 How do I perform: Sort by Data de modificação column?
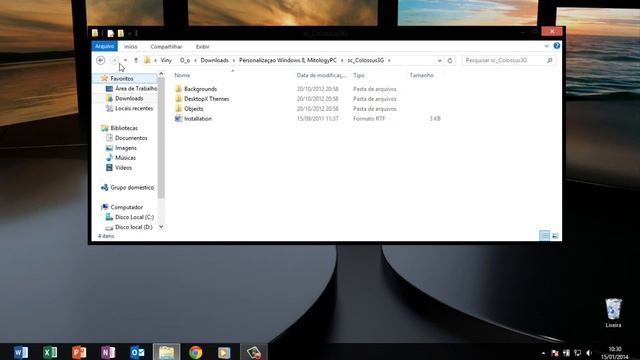click(321, 75)
